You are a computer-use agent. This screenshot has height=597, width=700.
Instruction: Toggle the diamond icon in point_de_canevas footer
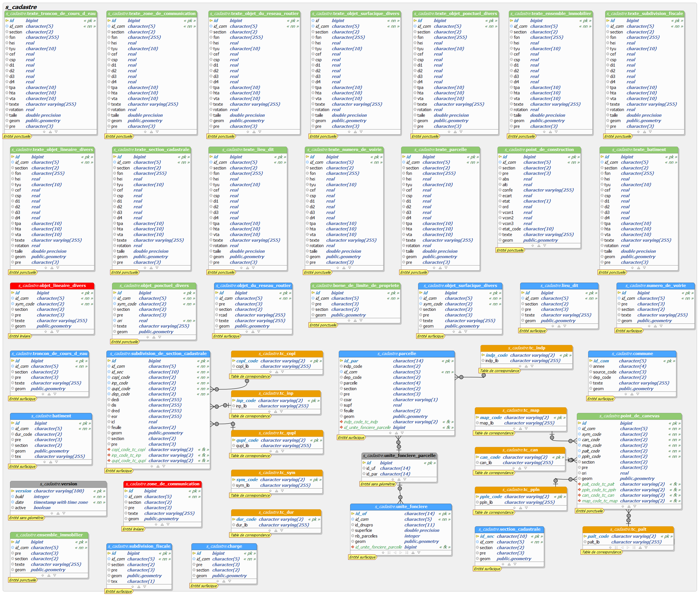[x=623, y=506]
